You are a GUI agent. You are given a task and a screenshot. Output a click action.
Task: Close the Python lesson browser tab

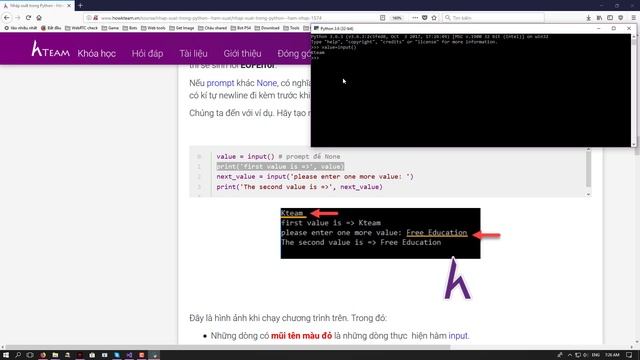(69, 6)
